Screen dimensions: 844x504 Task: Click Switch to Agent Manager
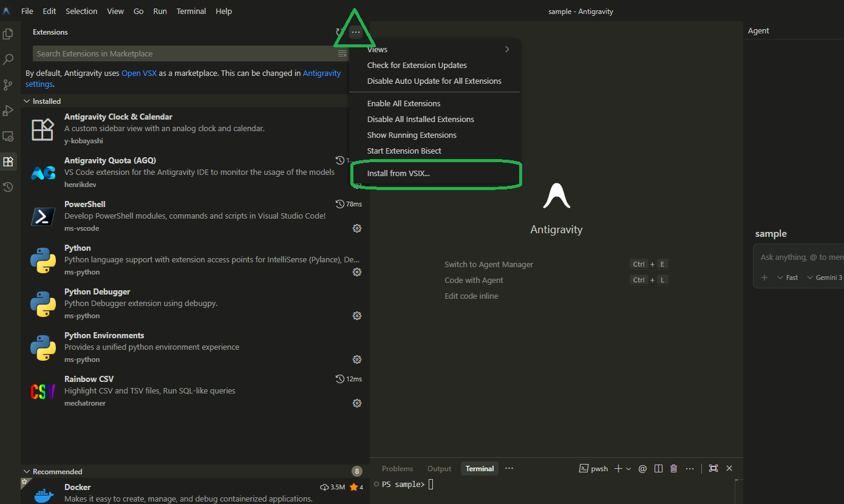[489, 265]
